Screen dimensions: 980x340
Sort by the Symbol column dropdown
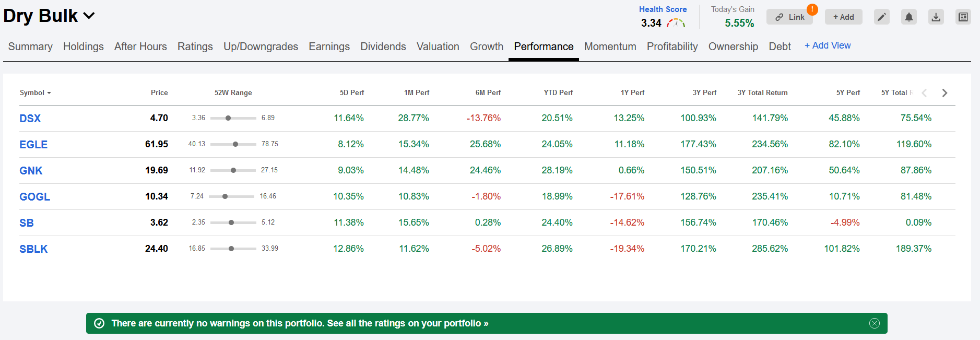pyautogui.click(x=36, y=92)
